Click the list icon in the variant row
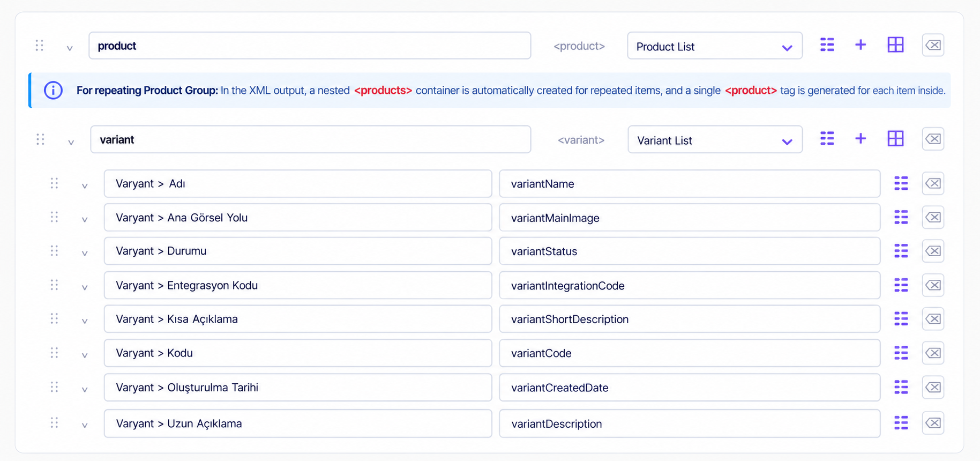The width and height of the screenshot is (980, 461). (827, 139)
